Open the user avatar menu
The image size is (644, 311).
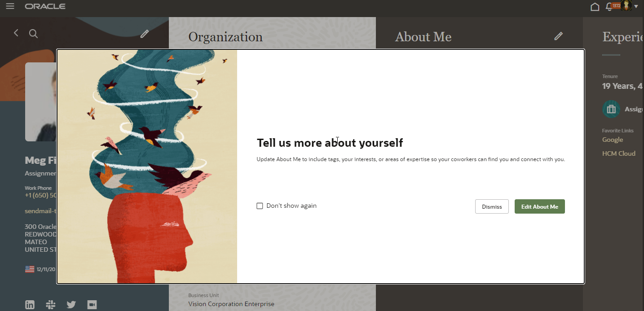pyautogui.click(x=626, y=6)
